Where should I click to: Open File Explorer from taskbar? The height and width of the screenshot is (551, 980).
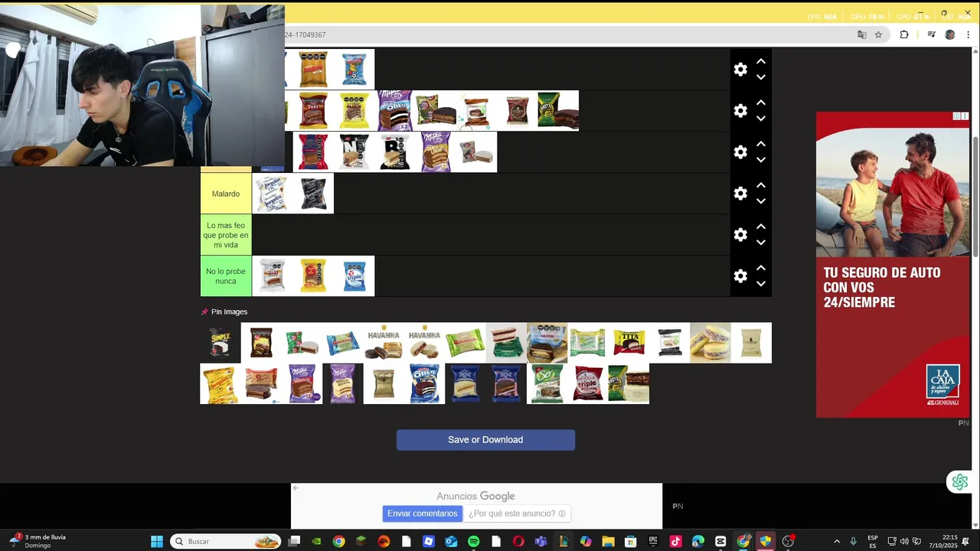click(x=608, y=541)
